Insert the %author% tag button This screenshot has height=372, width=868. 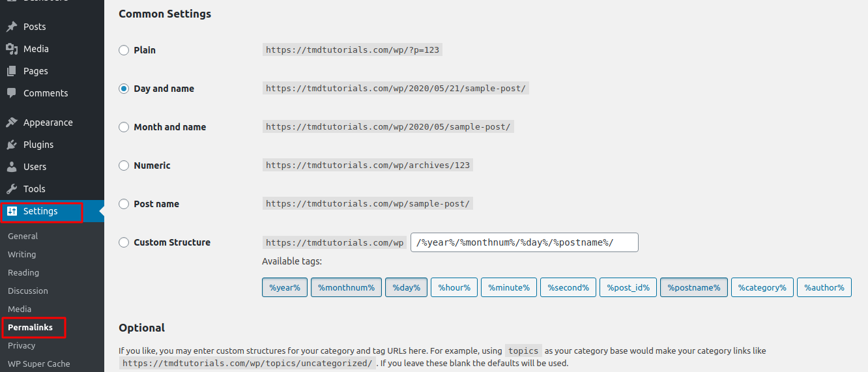pyautogui.click(x=824, y=287)
